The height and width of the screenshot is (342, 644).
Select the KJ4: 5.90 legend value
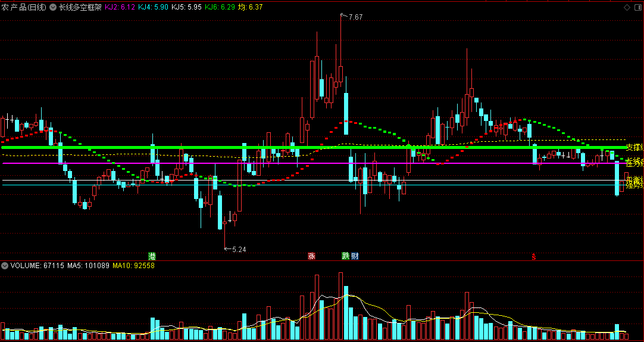click(x=153, y=7)
